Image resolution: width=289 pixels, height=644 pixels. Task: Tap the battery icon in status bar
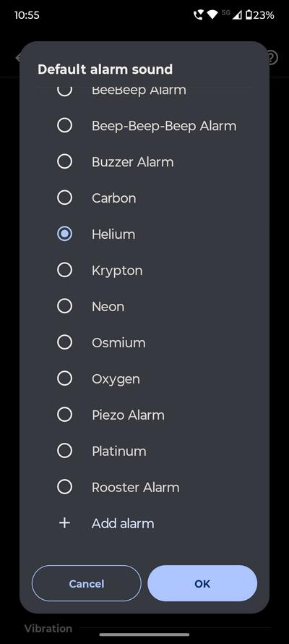pos(249,15)
